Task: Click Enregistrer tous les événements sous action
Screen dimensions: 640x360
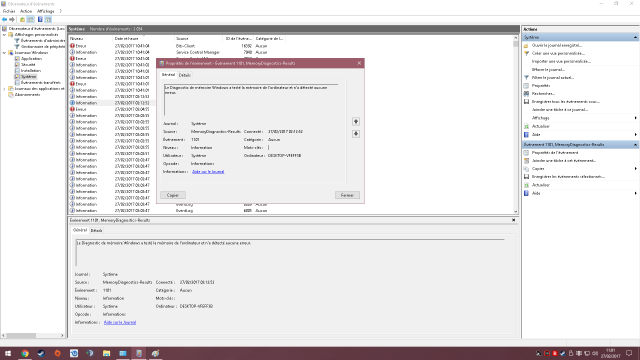Action: (x=566, y=102)
